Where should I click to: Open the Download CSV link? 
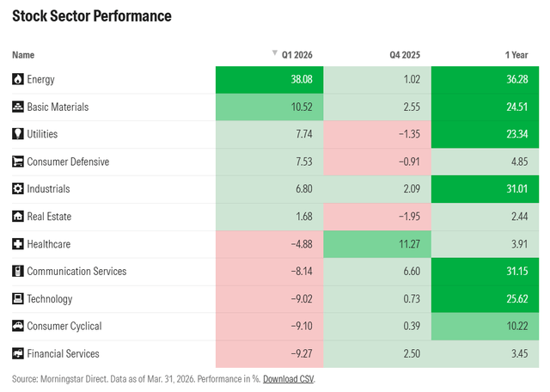pos(289,379)
